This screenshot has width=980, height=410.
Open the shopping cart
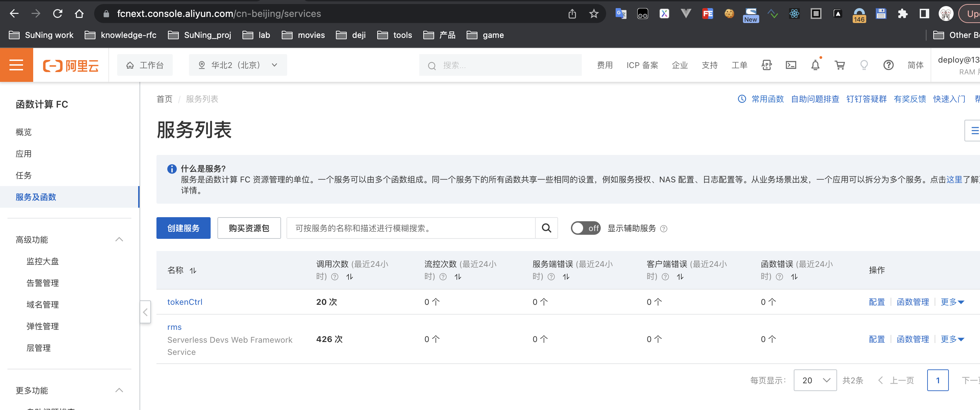point(839,65)
